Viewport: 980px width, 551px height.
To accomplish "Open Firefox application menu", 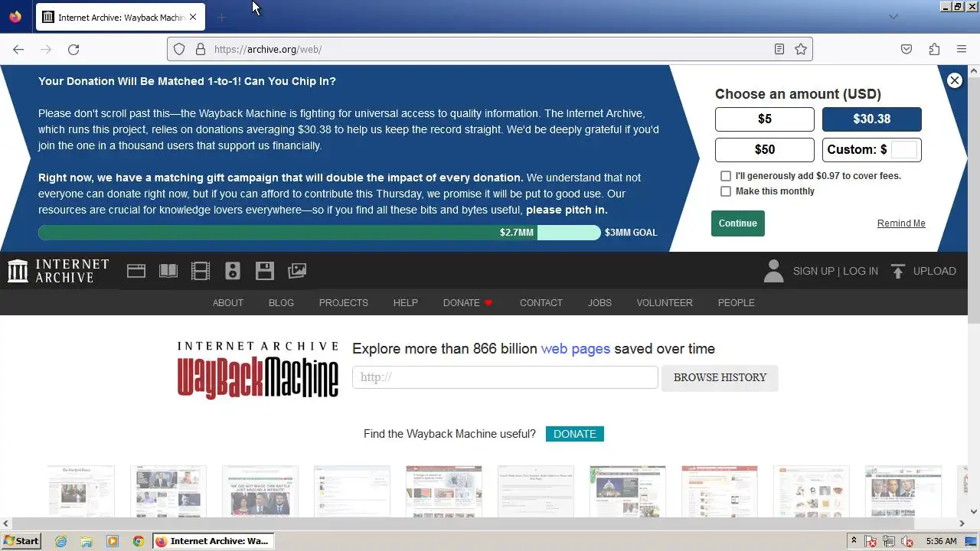I will (962, 49).
